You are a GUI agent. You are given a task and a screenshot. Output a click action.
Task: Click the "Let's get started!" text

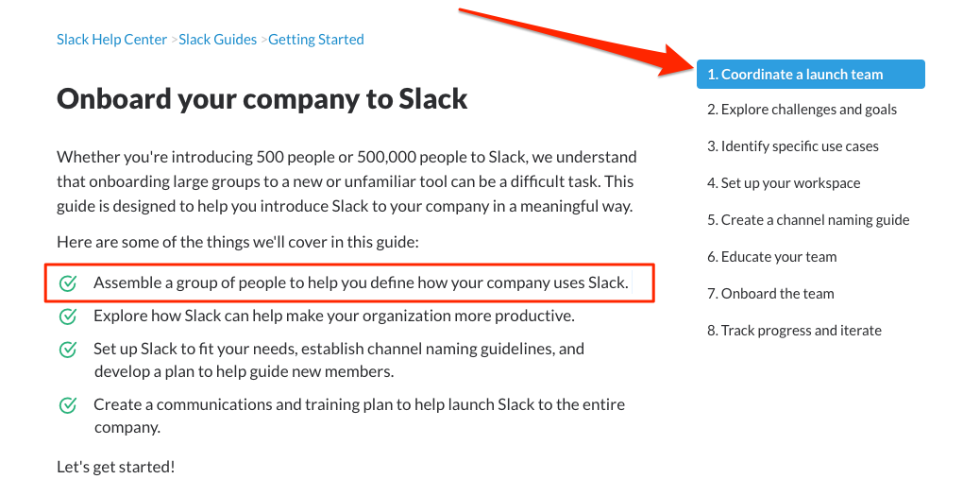tap(115, 467)
